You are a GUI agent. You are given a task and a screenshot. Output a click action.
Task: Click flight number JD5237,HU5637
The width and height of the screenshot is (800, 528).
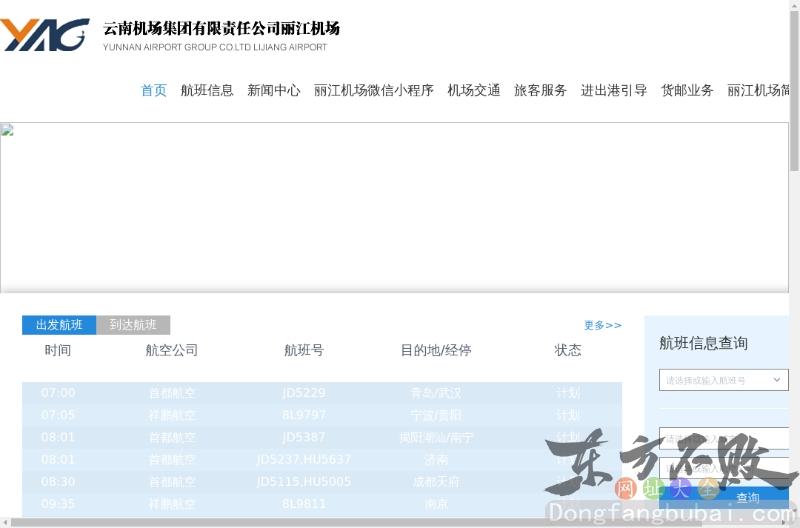coord(304,460)
